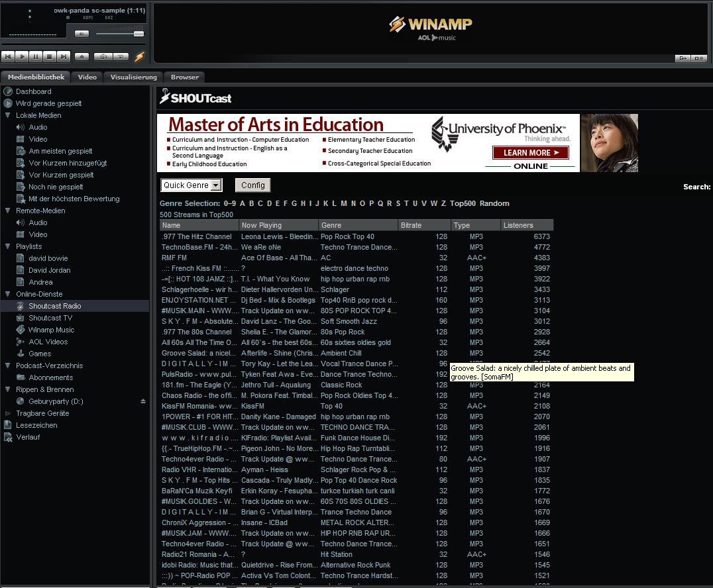This screenshot has height=588, width=713.
Task: Open Shoutcast TV
Action: [x=50, y=318]
